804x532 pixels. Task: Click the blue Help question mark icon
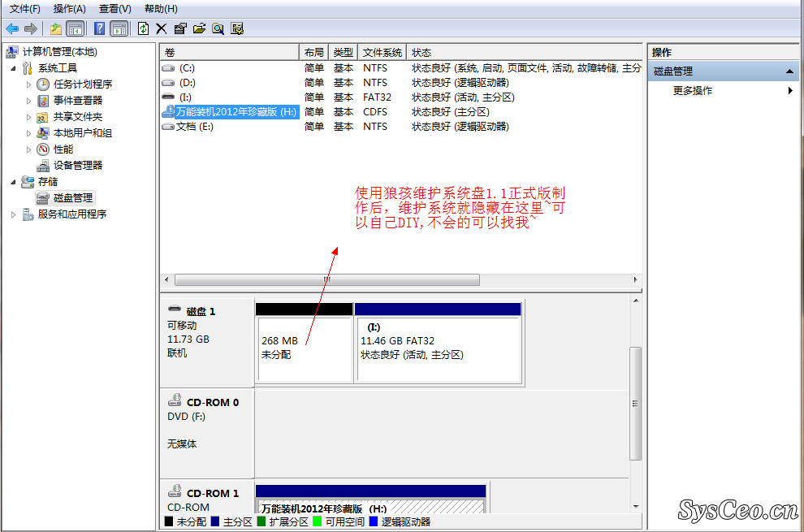click(100, 28)
